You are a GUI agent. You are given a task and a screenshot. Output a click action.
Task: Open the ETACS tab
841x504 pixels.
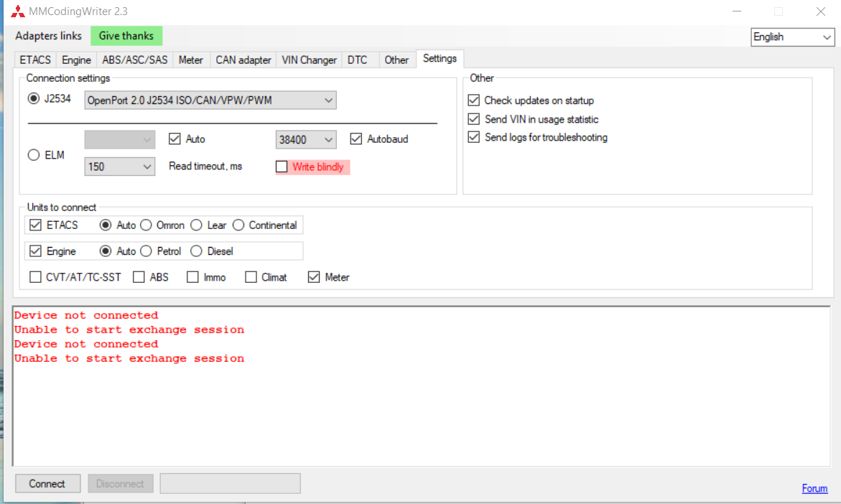coord(35,60)
